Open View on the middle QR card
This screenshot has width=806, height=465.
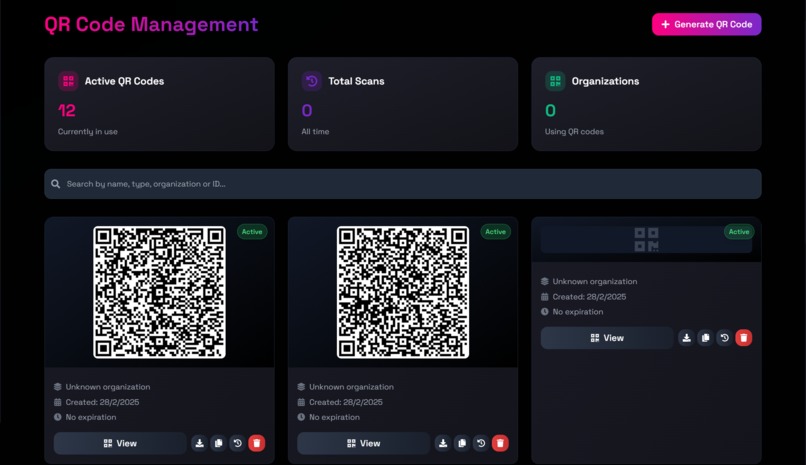coord(363,443)
